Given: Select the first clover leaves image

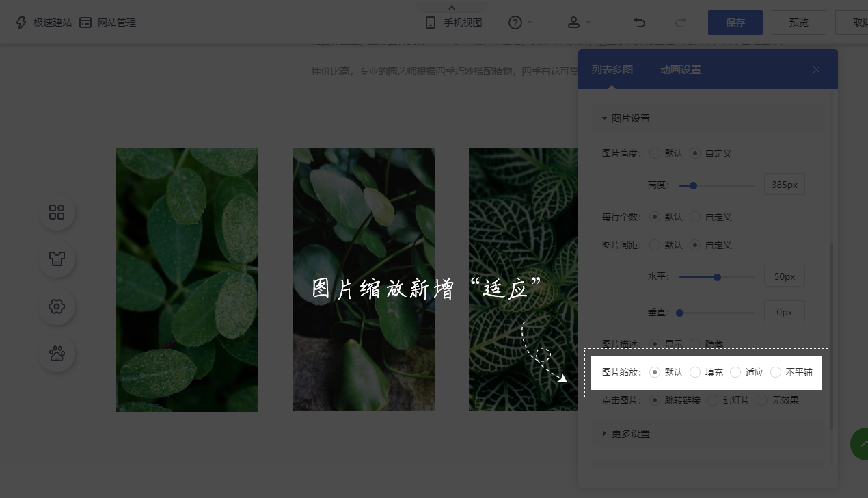Looking at the screenshot, I should click(187, 280).
